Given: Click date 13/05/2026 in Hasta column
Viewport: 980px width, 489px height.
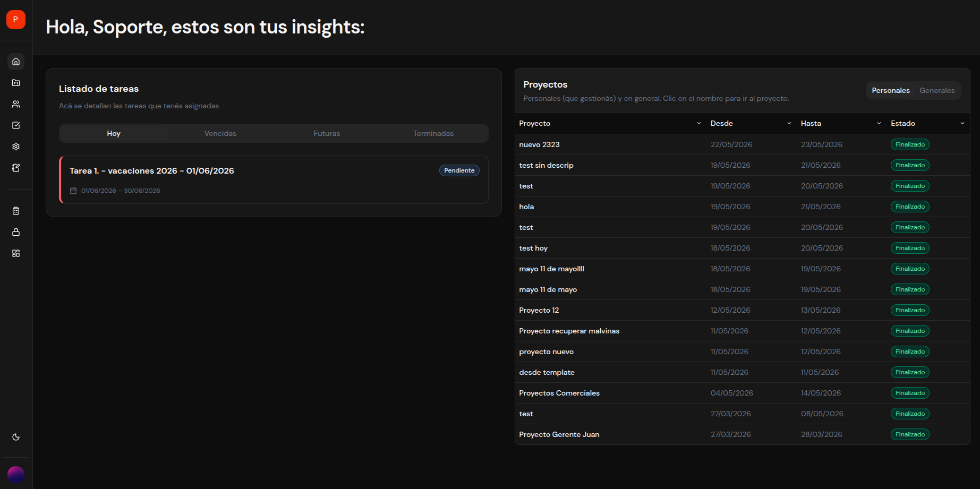Looking at the screenshot, I should tap(821, 310).
